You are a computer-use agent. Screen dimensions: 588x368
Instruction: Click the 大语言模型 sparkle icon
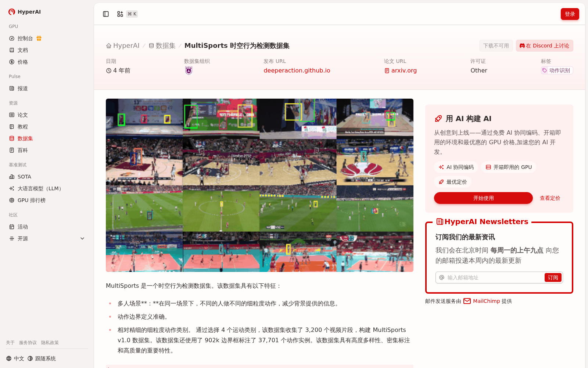coord(12,188)
